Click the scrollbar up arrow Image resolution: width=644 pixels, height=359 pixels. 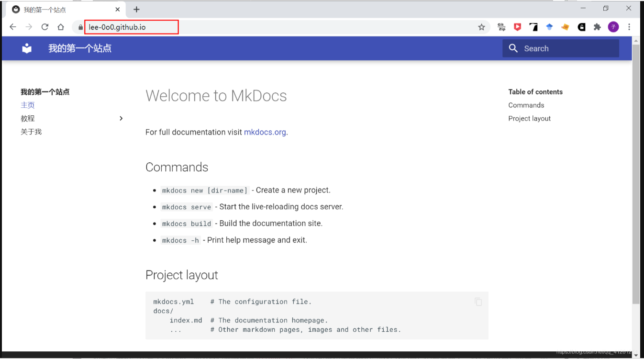tap(636, 41)
